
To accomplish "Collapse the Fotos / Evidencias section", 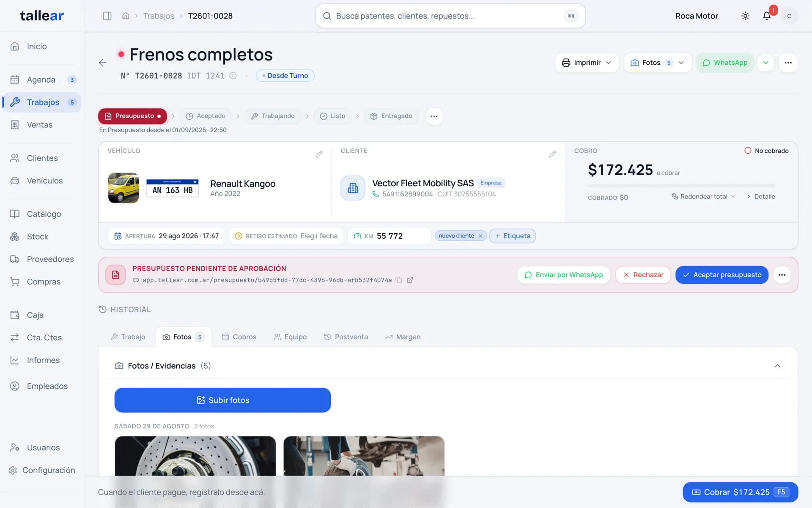I will (777, 366).
